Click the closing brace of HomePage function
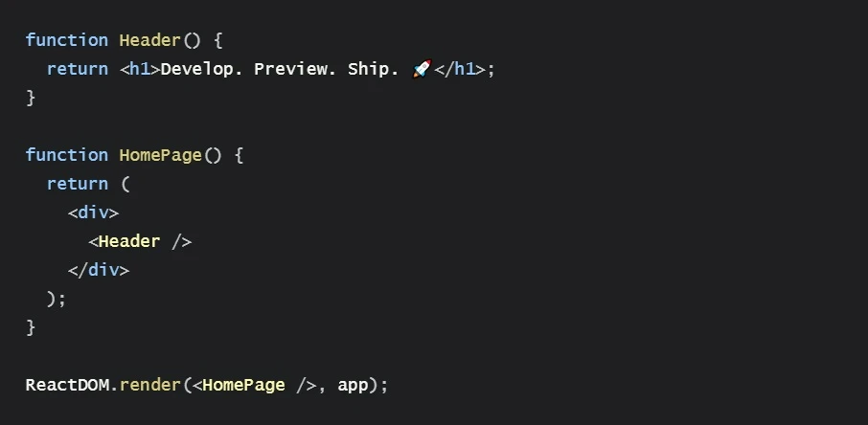868x425 pixels. coord(31,327)
